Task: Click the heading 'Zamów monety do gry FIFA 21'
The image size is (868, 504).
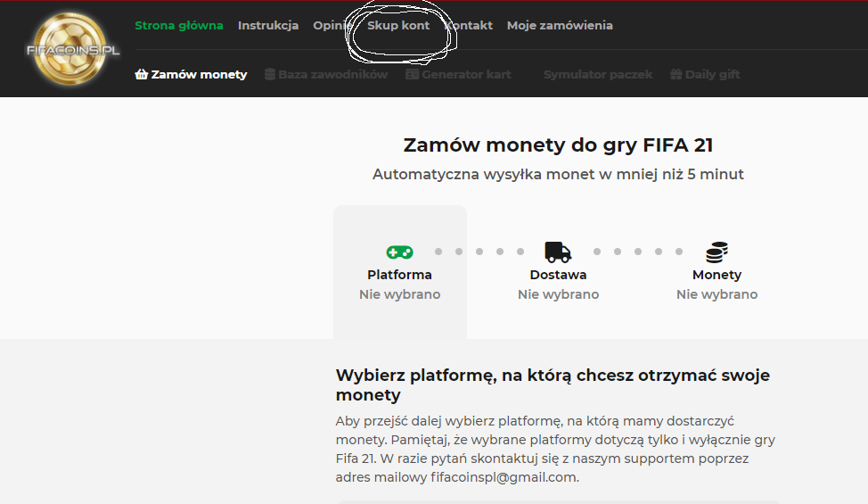Action: click(558, 145)
